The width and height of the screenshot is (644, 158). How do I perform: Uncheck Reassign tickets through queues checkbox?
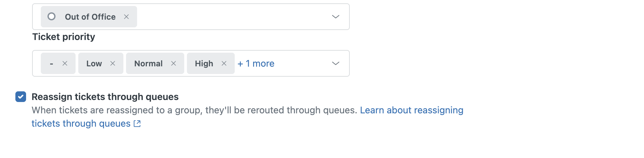[x=21, y=97]
